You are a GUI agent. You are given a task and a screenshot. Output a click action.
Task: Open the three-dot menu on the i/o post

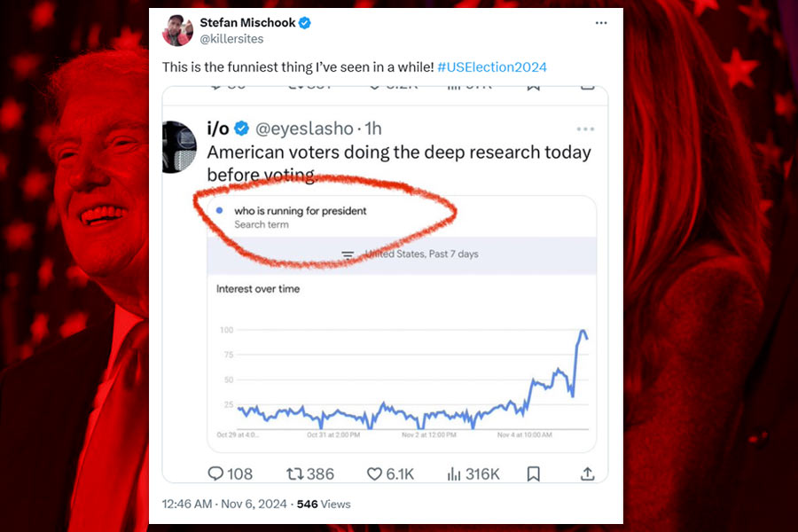(585, 129)
